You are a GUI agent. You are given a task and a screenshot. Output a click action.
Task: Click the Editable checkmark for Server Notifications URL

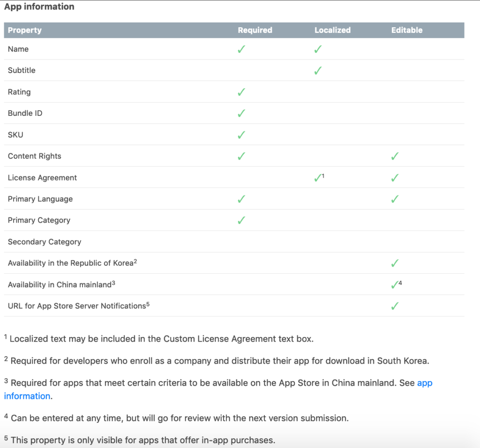(395, 306)
